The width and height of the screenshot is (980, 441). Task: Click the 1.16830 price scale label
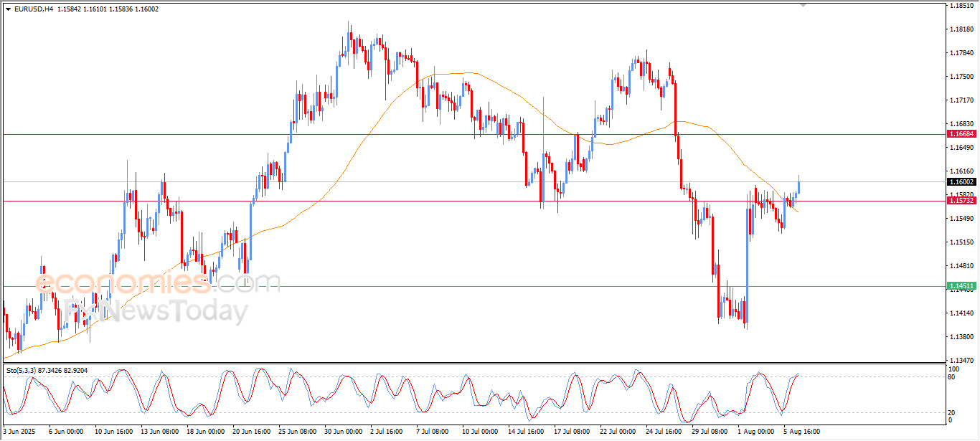[961, 124]
